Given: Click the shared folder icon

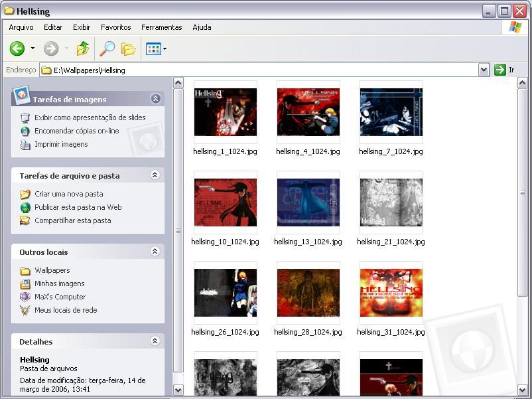Looking at the screenshot, I should click(25, 220).
